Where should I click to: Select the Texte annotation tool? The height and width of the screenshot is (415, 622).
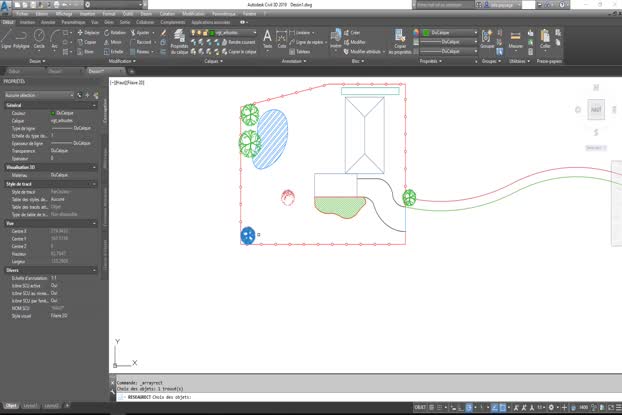click(x=267, y=39)
